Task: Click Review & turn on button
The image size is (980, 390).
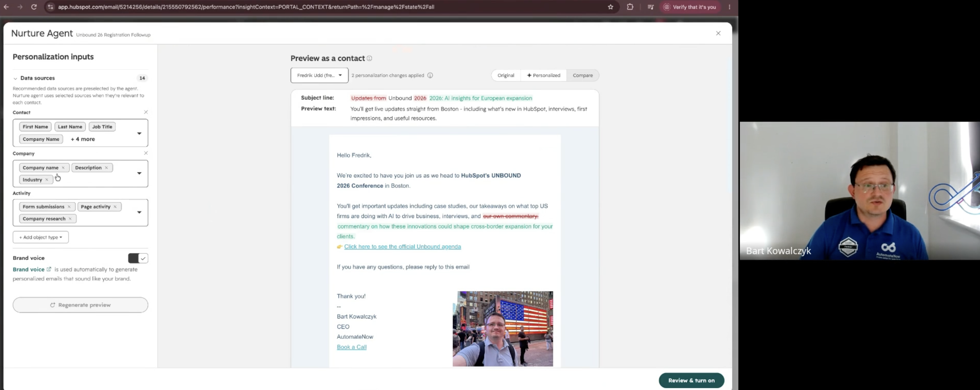Action: click(x=691, y=381)
